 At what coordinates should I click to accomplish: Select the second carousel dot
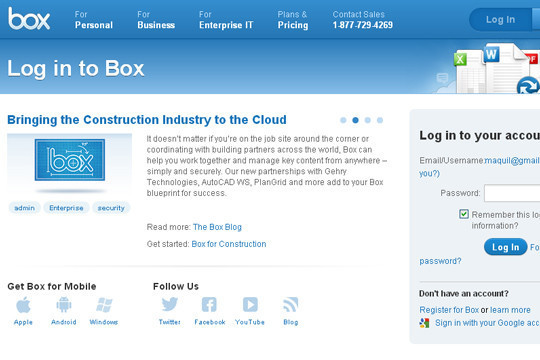coord(355,120)
